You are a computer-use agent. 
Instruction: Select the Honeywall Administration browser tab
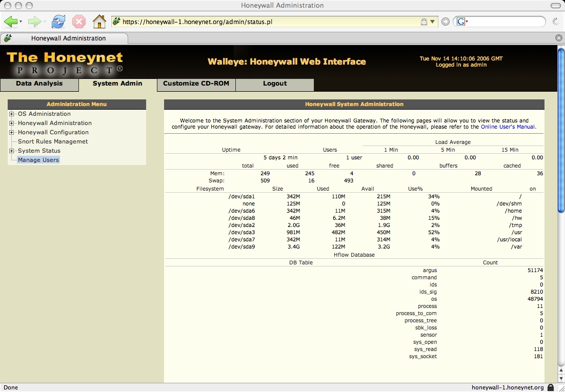64,38
